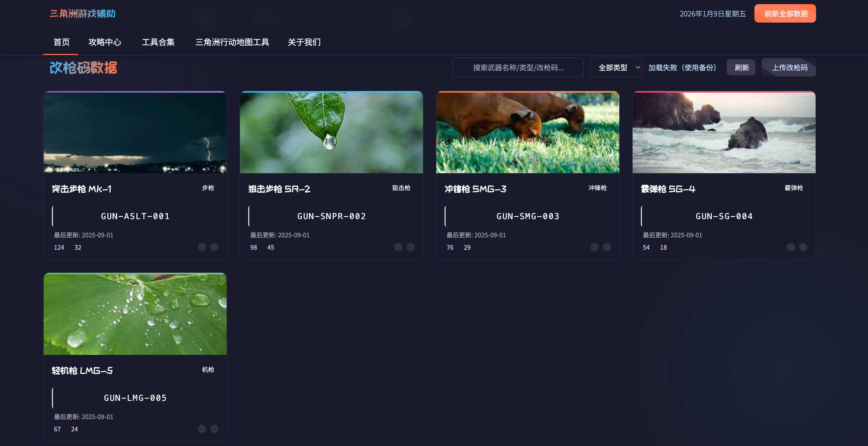Switch to the 攻略中心 tab
This screenshot has height=446, width=868.
pyautogui.click(x=105, y=42)
